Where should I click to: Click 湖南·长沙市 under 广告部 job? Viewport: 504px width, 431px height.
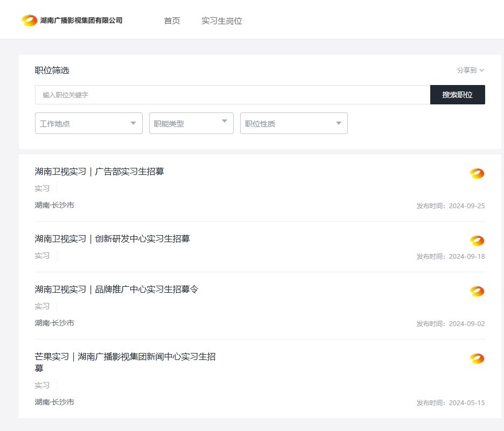point(54,205)
